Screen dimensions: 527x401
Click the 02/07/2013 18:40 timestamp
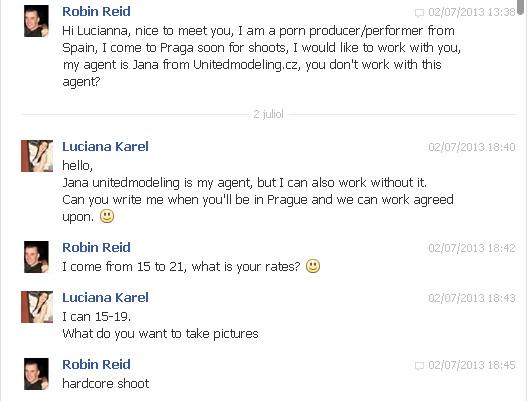(x=472, y=147)
